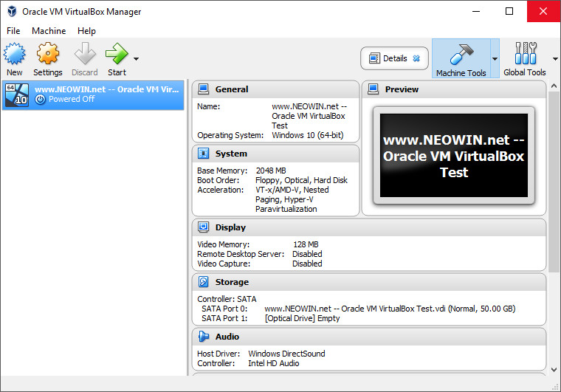Click the Video Capture 'Disabled' value
Viewport: 561px width, 392px height.
pyautogui.click(x=307, y=264)
